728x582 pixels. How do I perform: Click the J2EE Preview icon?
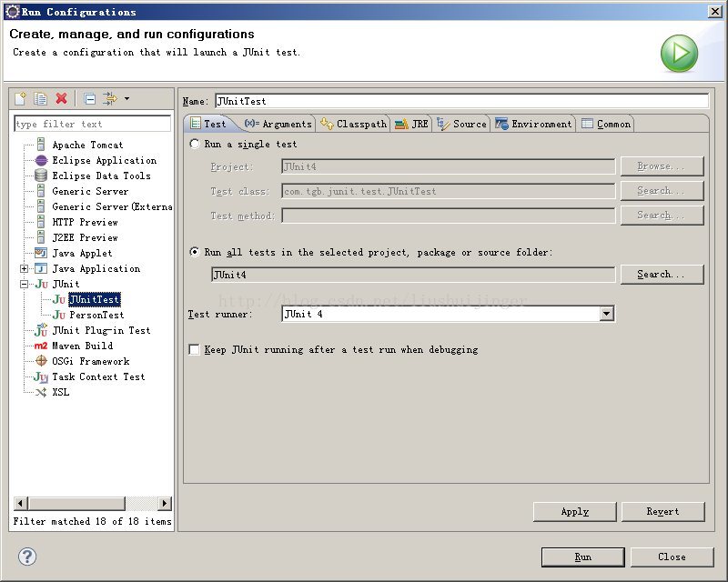pyautogui.click(x=41, y=237)
